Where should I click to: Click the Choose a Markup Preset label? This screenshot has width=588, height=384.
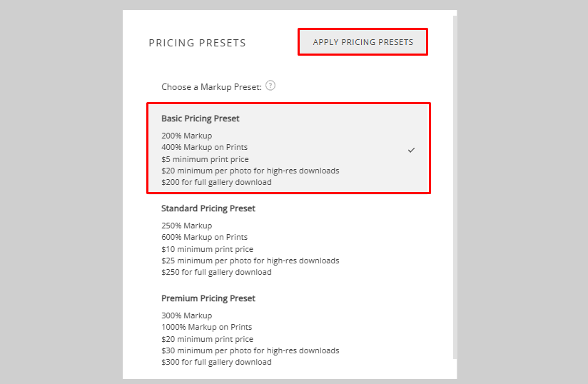211,87
